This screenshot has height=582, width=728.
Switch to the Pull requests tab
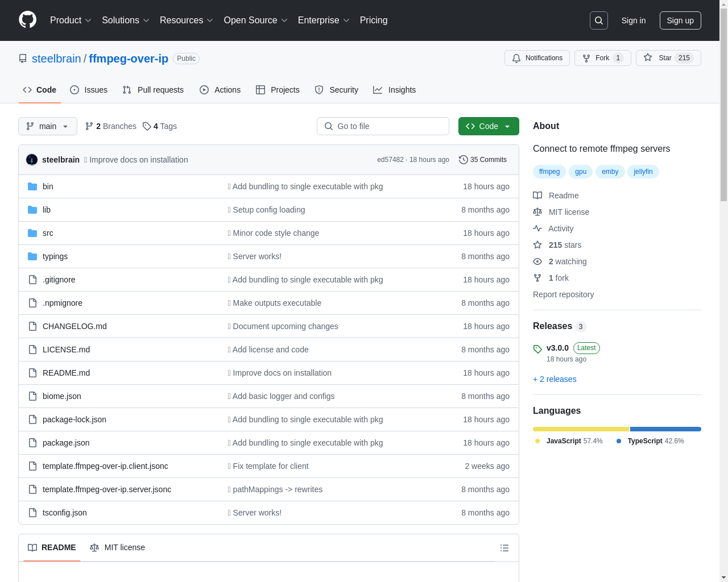pyautogui.click(x=153, y=90)
